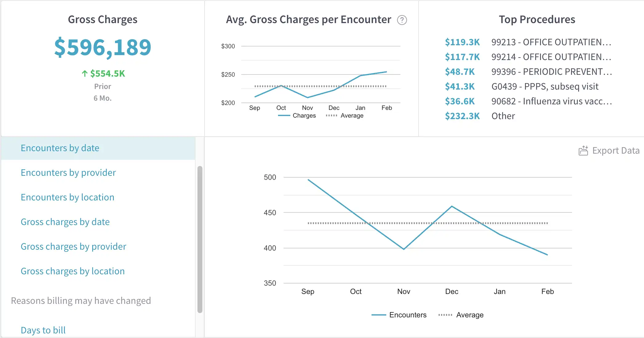This screenshot has height=338, width=644.
Task: Open Encounters by location report
Action: (67, 197)
